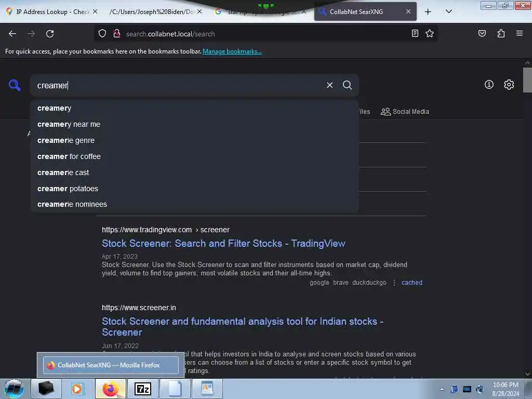Open the tradingview.com screener URL
Screen dimensions: 532x399
[x=166, y=230]
